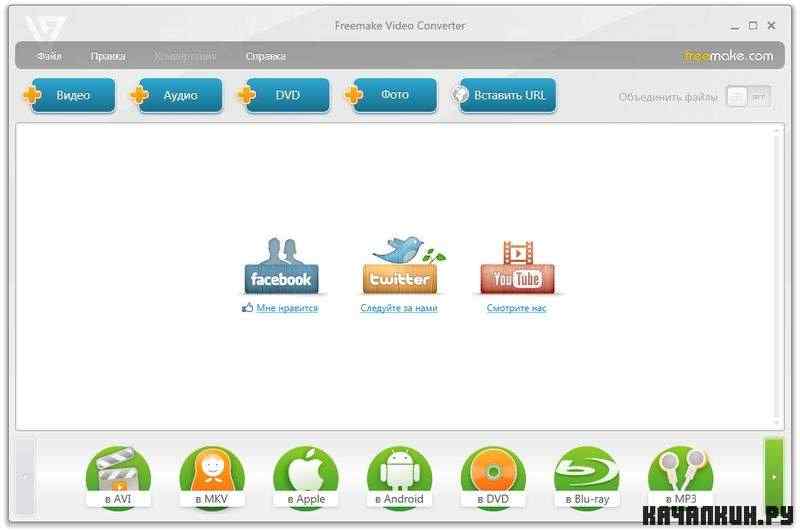Minimize the Freemake Video Converter window
This screenshot has width=800, height=532.
click(x=735, y=26)
